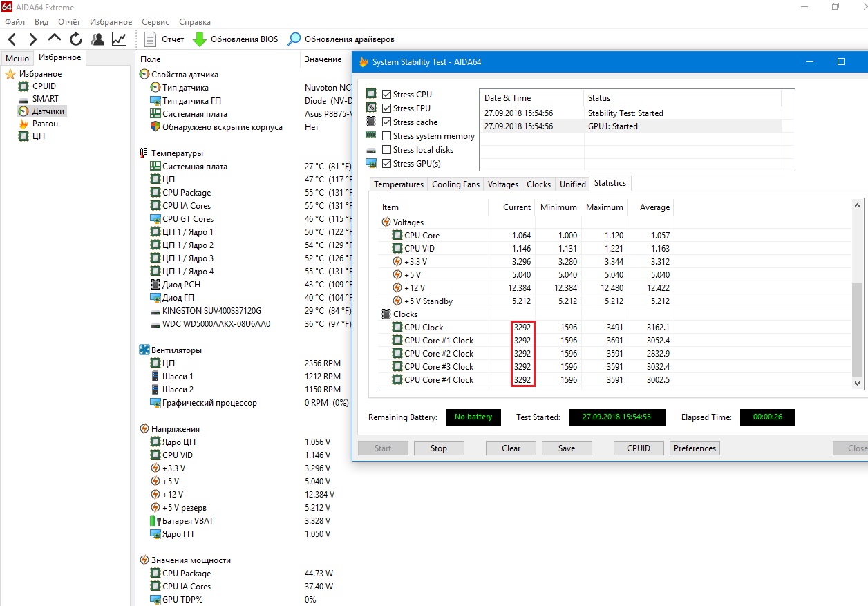Enable the Stress system memory checkbox
The image size is (868, 606).
pyautogui.click(x=386, y=136)
